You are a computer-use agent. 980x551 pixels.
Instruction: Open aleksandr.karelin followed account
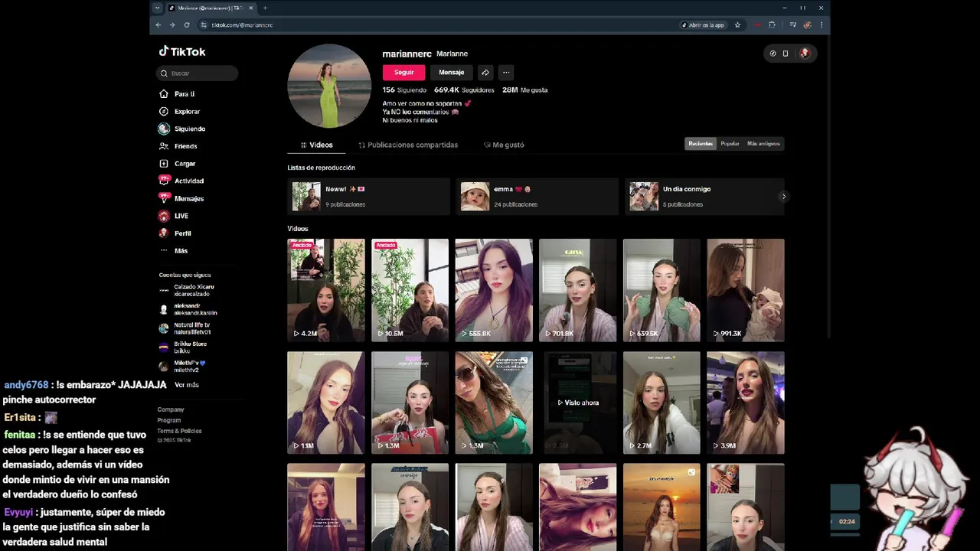[188, 309]
